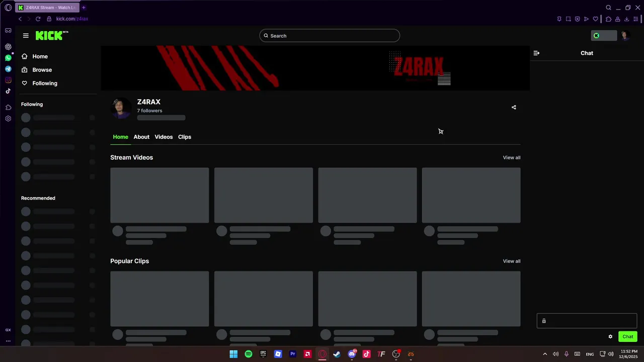Open TikTok in Opera sidebar
644x362 pixels.
coord(8,91)
